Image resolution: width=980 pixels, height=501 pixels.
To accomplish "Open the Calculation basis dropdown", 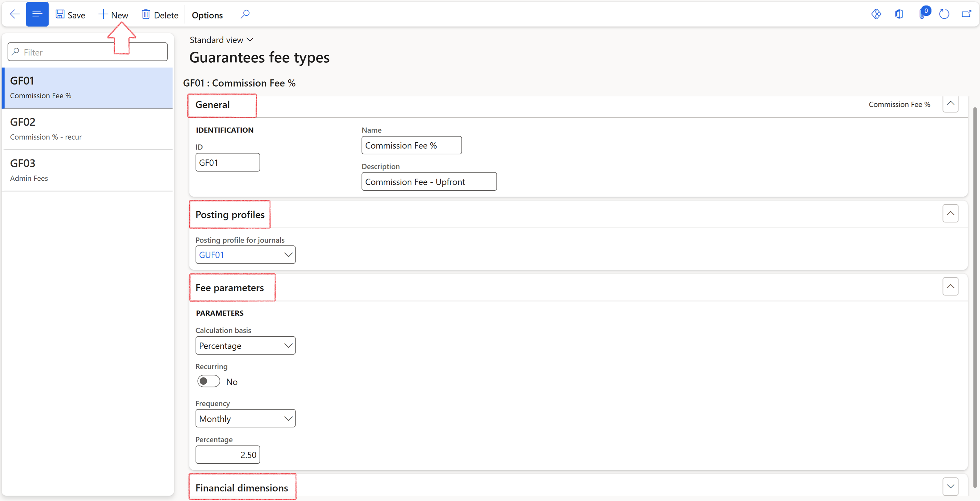I will (x=288, y=346).
